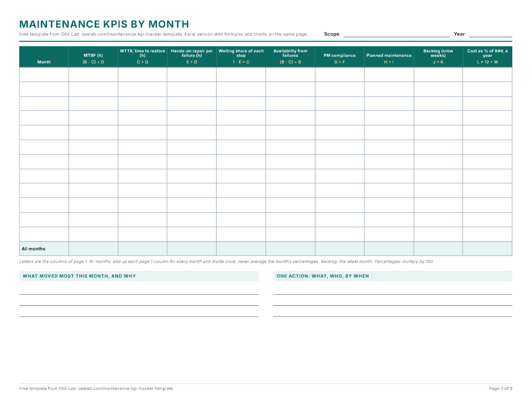Click the All months cell under PM compliance
The height and width of the screenshot is (411, 532).
pyautogui.click(x=339, y=249)
